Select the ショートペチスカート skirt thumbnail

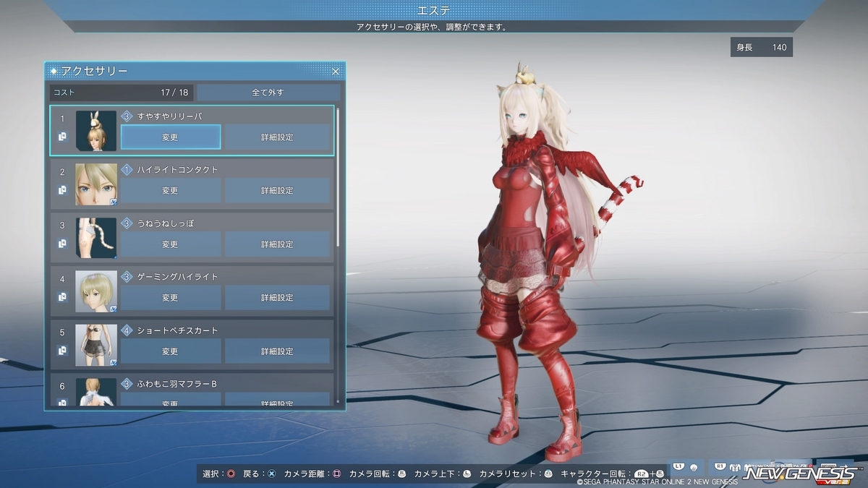point(96,345)
